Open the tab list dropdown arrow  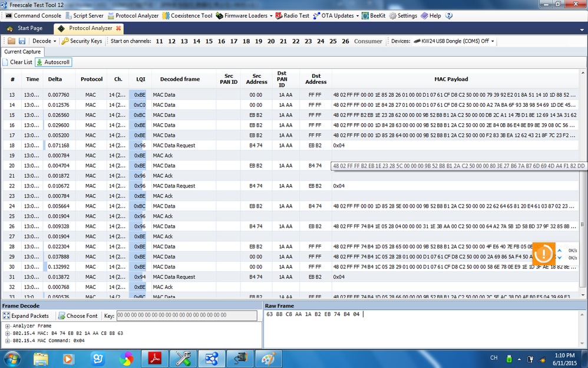[x=582, y=29]
